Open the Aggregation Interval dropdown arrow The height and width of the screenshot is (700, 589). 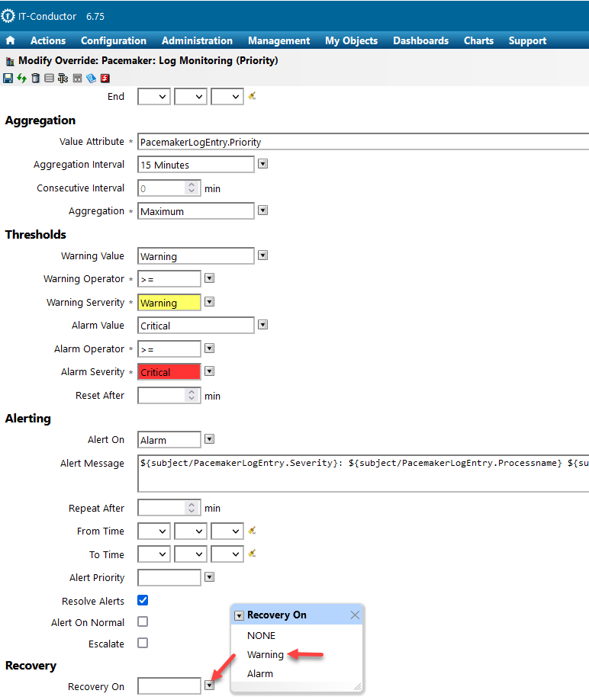pyautogui.click(x=262, y=164)
